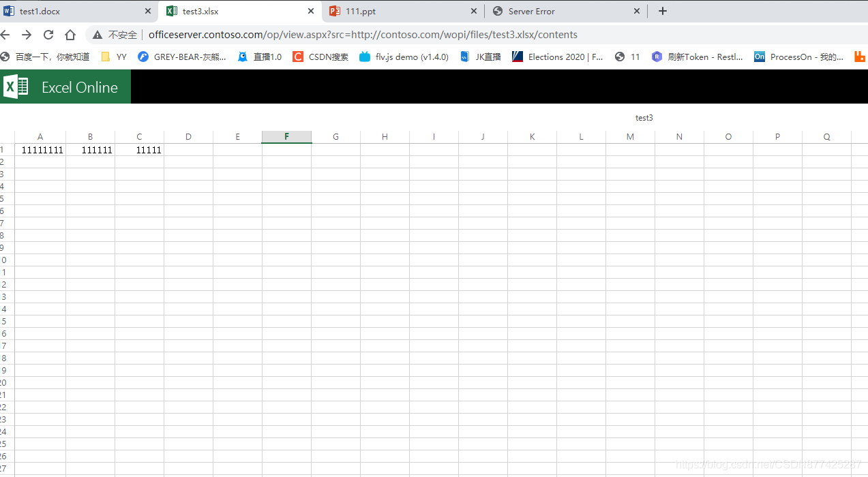This screenshot has width=868, height=477.
Task: Select column H header
Action: point(385,137)
